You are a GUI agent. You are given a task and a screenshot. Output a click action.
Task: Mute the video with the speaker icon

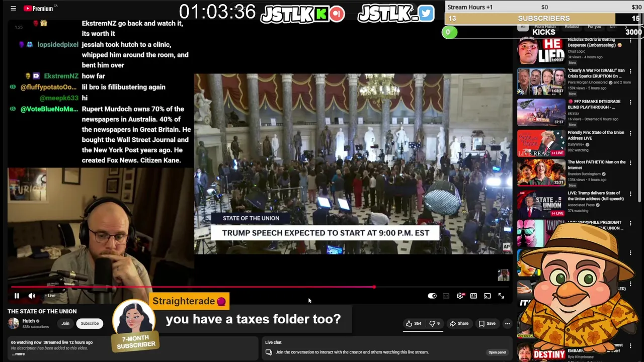32,296
